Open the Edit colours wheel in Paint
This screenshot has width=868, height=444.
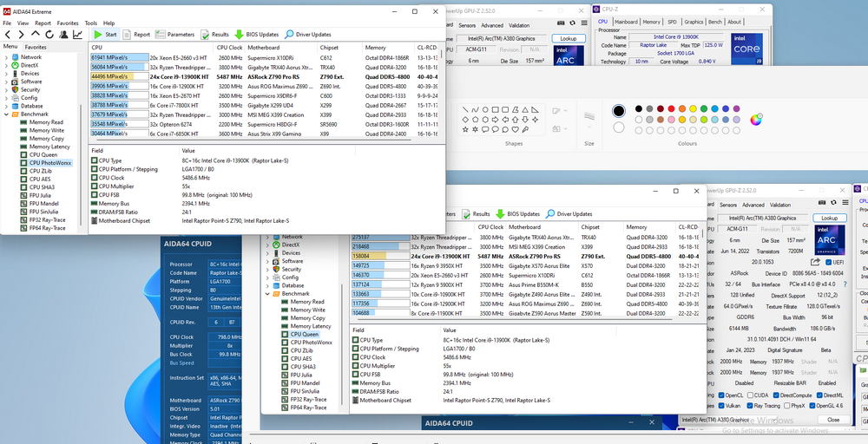(x=756, y=120)
